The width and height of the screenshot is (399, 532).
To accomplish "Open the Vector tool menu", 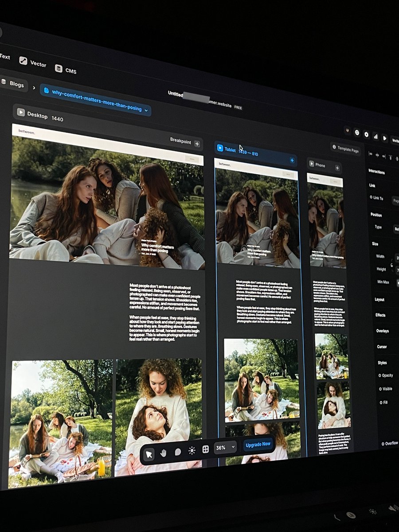I will pyautogui.click(x=32, y=63).
